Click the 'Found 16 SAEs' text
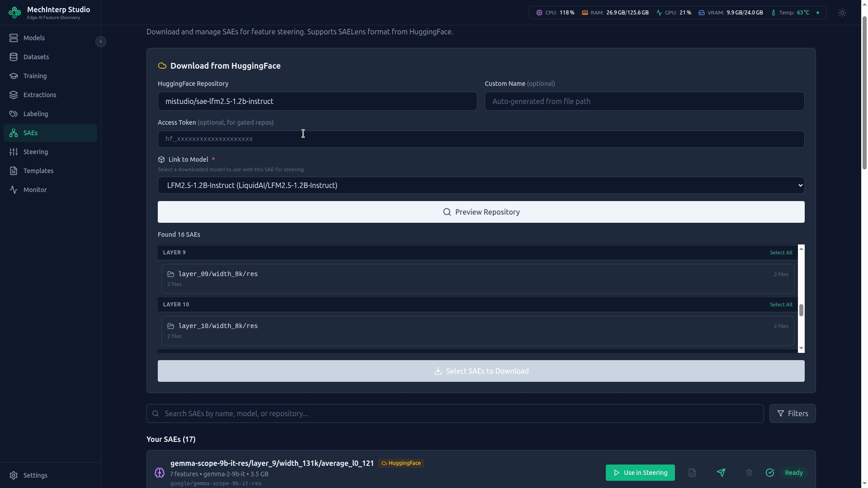Screen dimensions: 868x488 pyautogui.click(x=179, y=235)
